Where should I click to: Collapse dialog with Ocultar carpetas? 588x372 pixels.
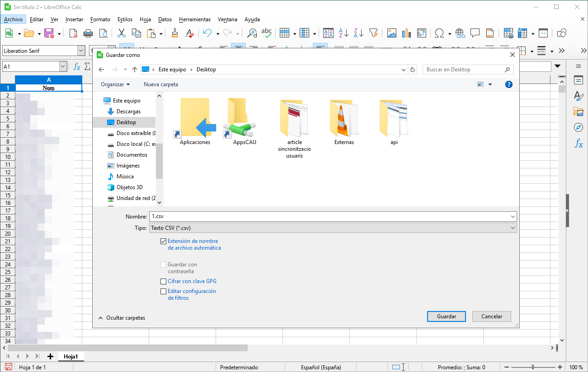point(122,318)
